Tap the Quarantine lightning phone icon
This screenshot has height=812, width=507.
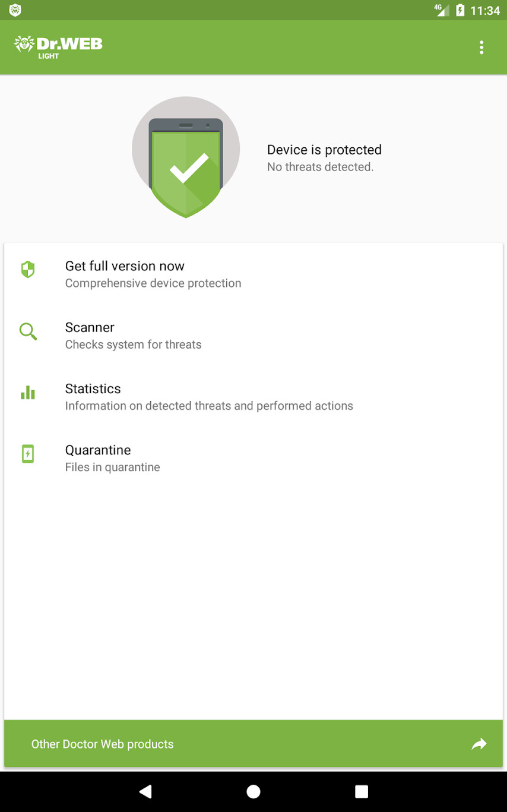point(28,454)
